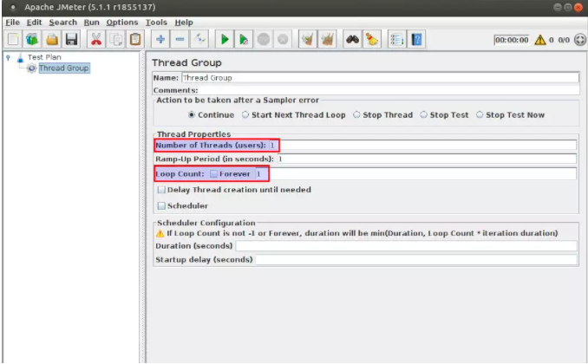
Task: Enable Delay Thread creation until needed
Action: click(161, 190)
